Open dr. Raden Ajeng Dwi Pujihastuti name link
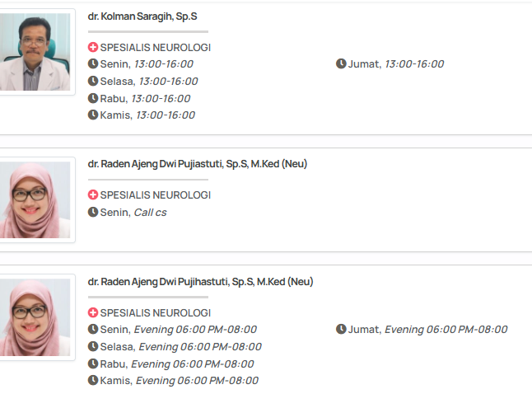This screenshot has height=394, width=532. click(x=200, y=282)
